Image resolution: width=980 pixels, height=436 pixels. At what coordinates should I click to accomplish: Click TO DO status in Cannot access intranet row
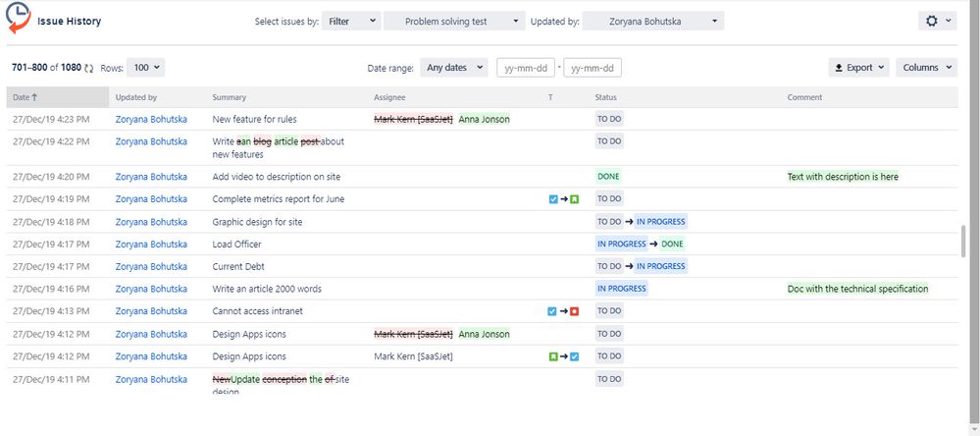pyautogui.click(x=609, y=311)
